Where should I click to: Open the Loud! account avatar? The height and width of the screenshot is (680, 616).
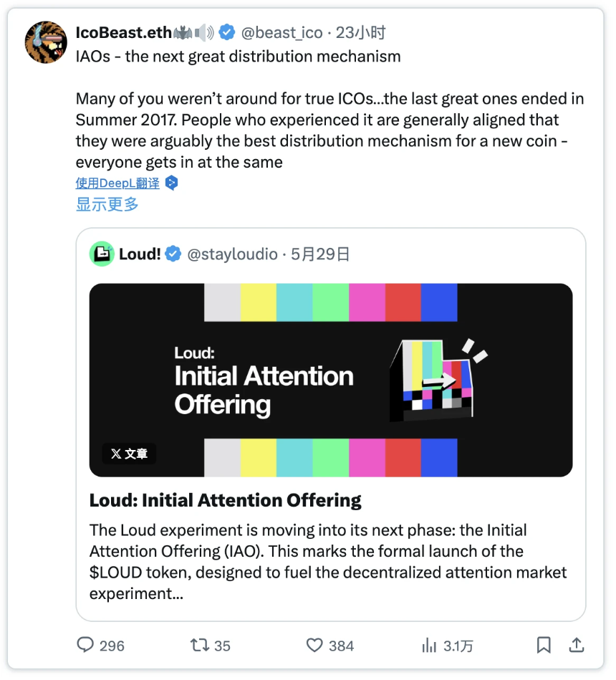(101, 254)
